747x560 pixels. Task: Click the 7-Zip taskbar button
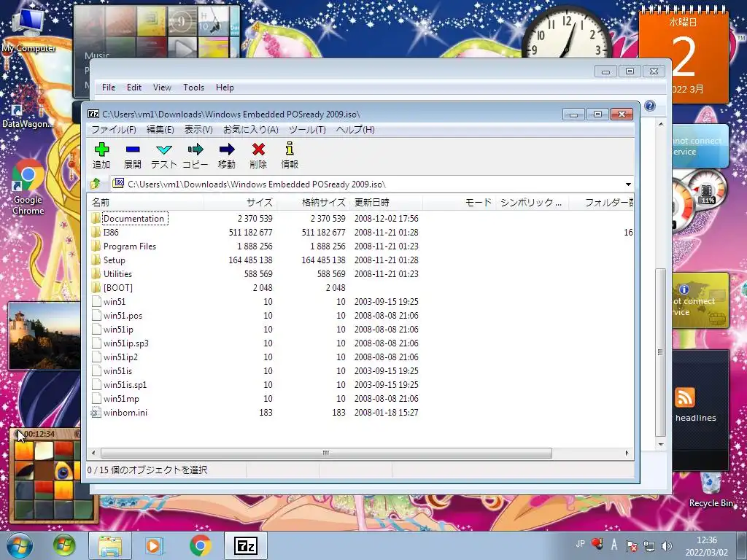click(246, 545)
